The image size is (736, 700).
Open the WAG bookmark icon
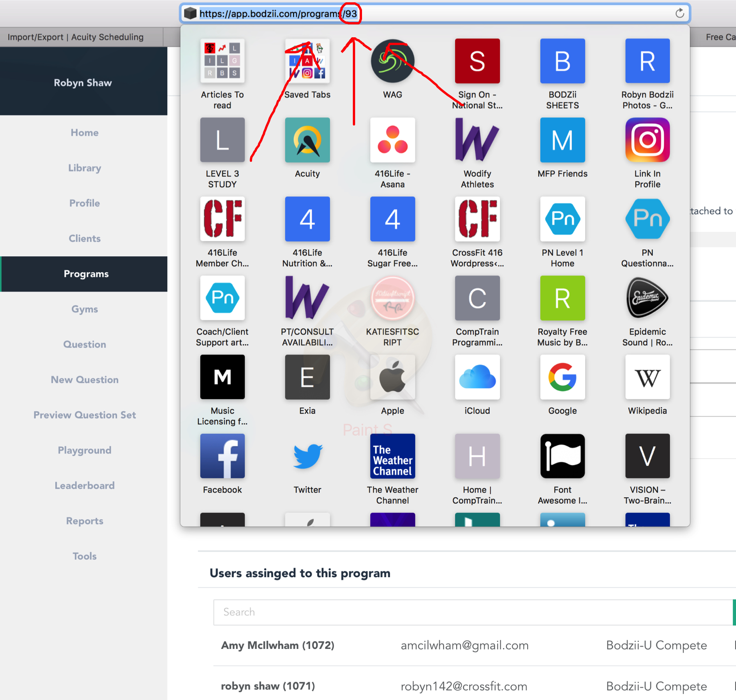(x=392, y=61)
